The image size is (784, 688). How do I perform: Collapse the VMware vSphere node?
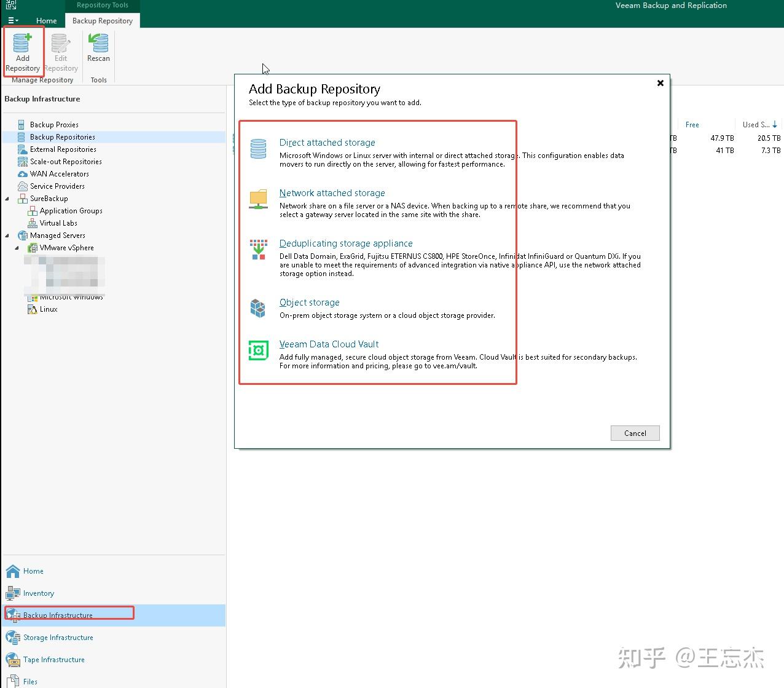[x=17, y=248]
